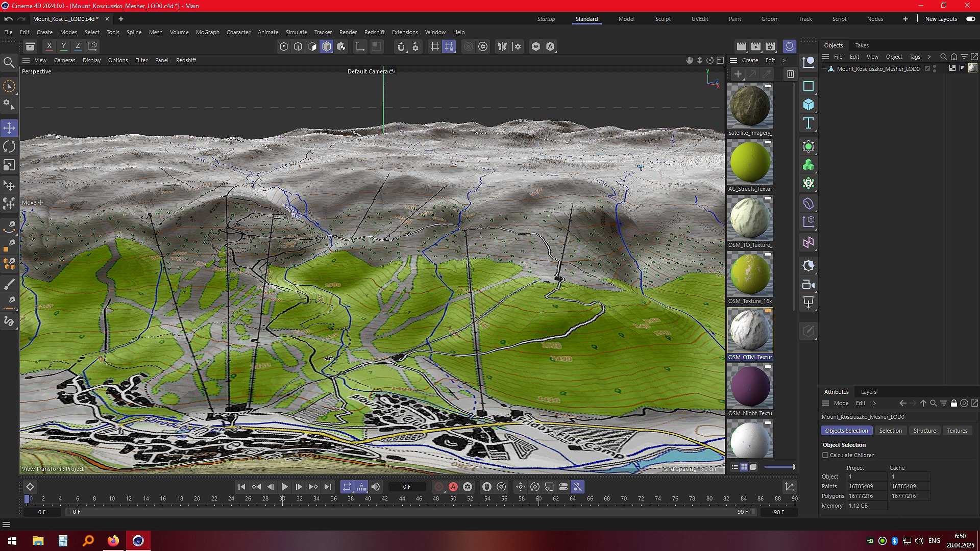Click the Cube primitive icon

(808, 105)
